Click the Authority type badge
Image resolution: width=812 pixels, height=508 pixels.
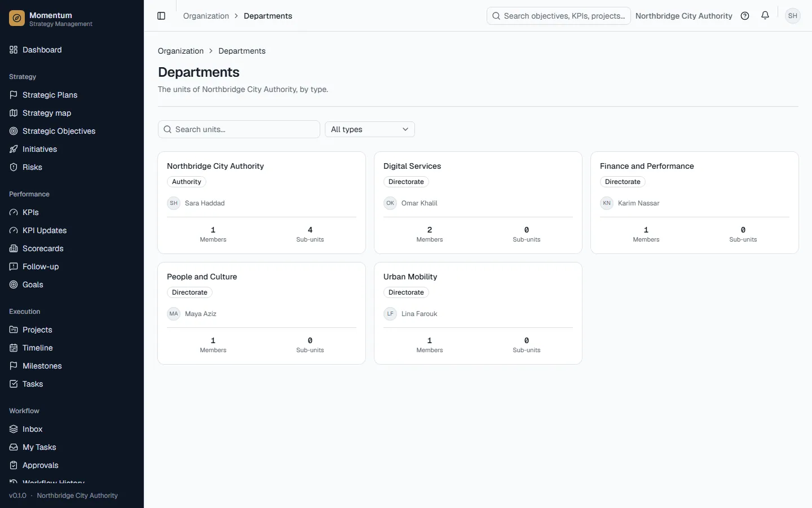click(x=187, y=182)
